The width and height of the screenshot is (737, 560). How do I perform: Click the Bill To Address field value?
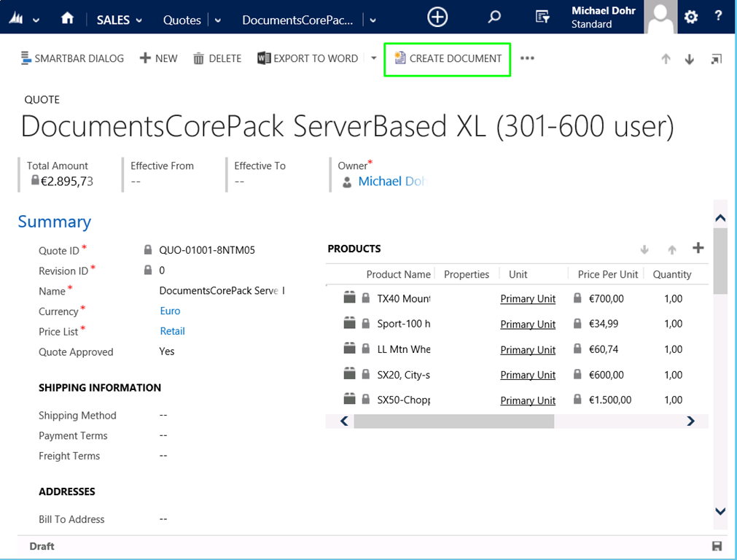[x=163, y=519]
